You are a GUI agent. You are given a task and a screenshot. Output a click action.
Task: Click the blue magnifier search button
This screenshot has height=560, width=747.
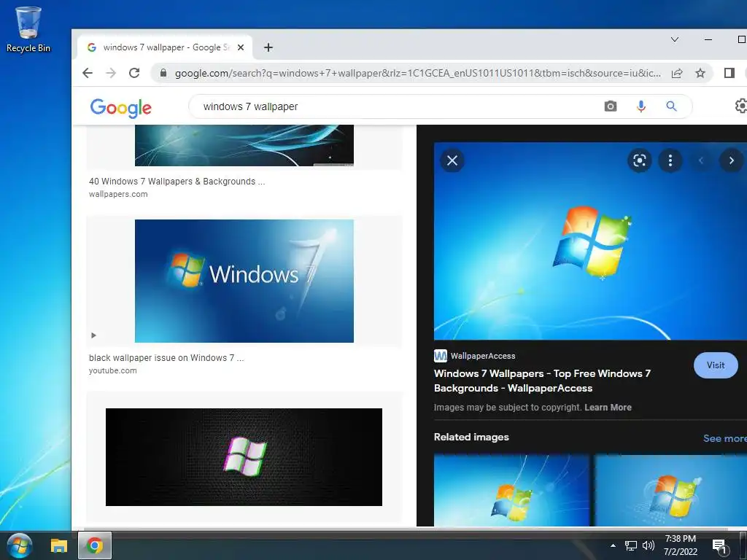671,106
